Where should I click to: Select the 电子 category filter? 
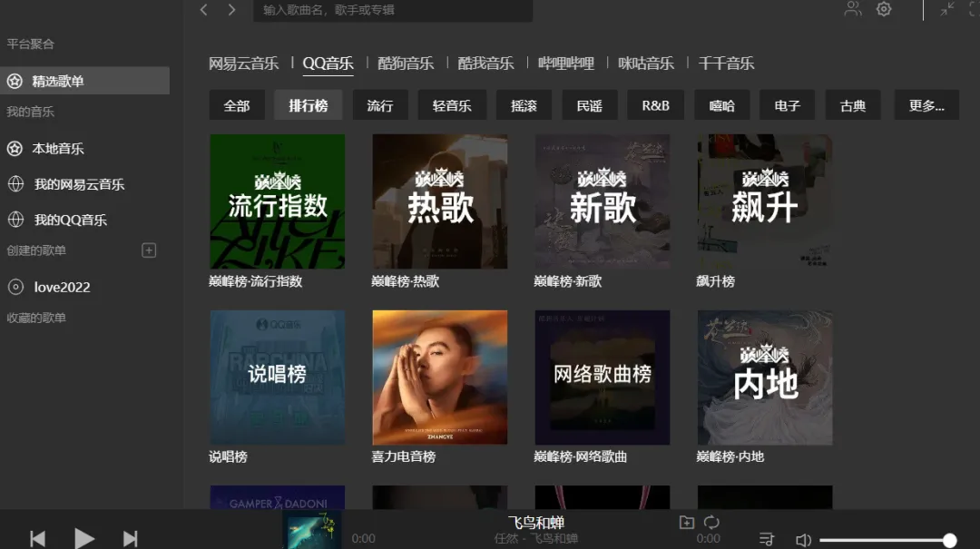pyautogui.click(x=788, y=105)
